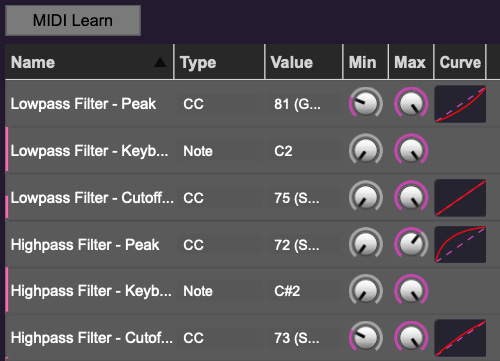Open the linear curve for Lowpass Filter - Cutoff
The width and height of the screenshot is (500, 361).
pyautogui.click(x=460, y=198)
